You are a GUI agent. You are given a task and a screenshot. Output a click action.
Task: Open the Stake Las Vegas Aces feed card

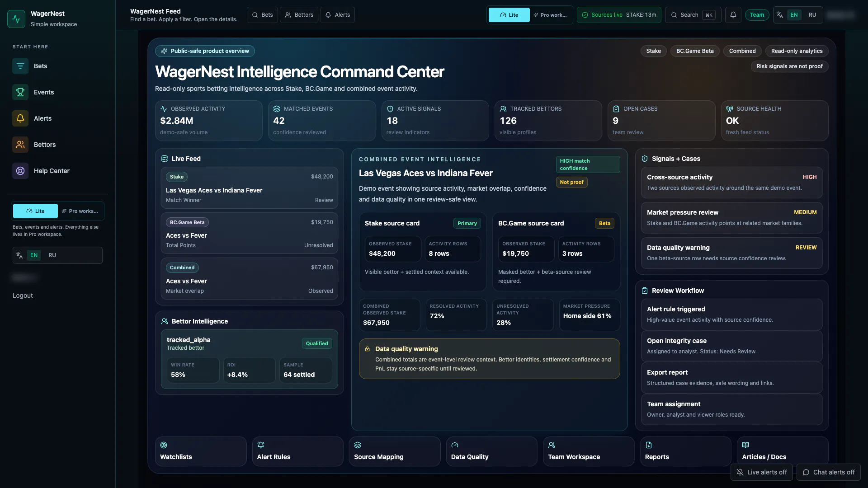pos(250,188)
